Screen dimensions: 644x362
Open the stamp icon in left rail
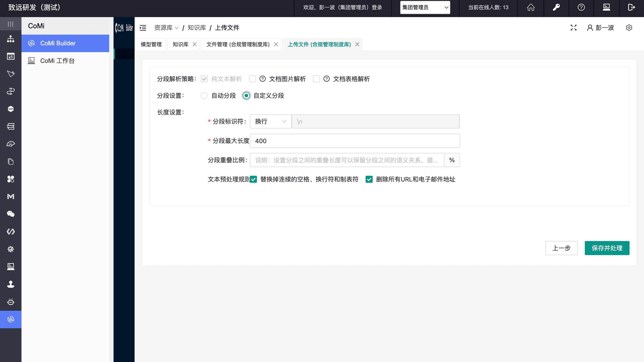[x=11, y=284]
